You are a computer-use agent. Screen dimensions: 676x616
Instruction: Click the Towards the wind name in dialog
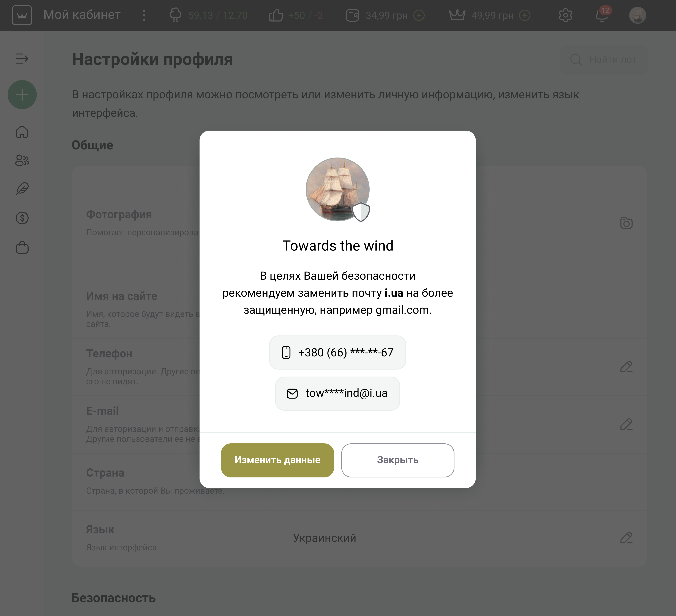pos(338,246)
